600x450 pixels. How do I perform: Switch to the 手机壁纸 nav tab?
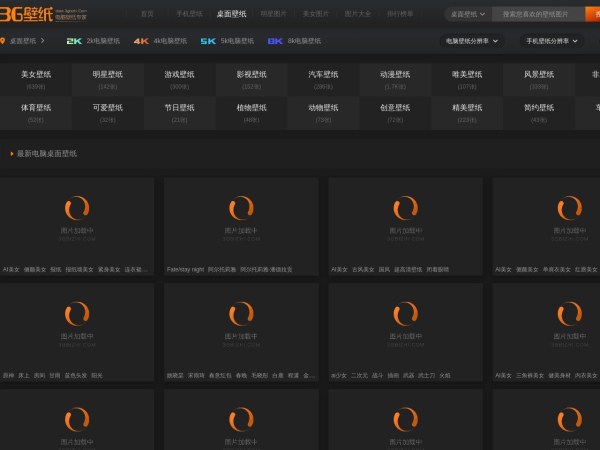(x=189, y=14)
